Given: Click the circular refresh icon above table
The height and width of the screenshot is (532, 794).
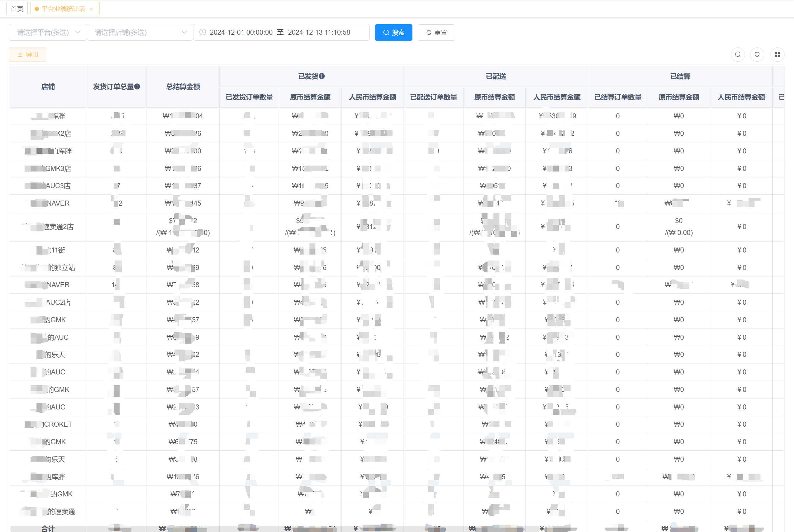Looking at the screenshot, I should pos(757,54).
